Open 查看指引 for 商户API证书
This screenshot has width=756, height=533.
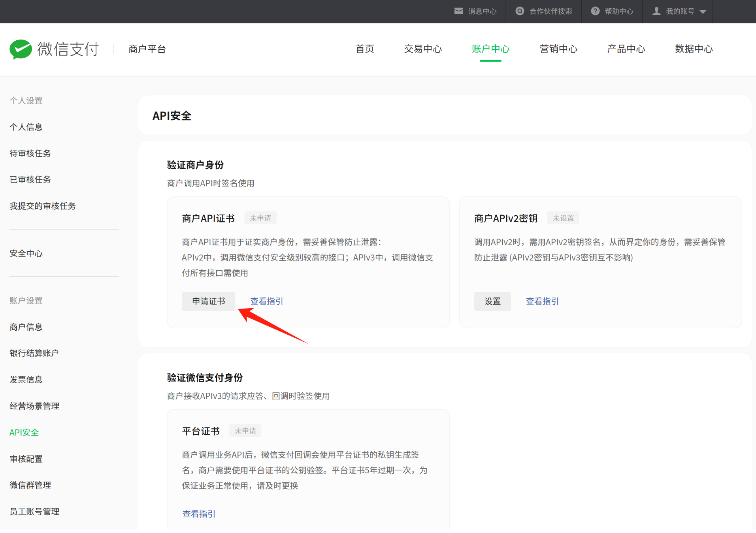tap(266, 301)
